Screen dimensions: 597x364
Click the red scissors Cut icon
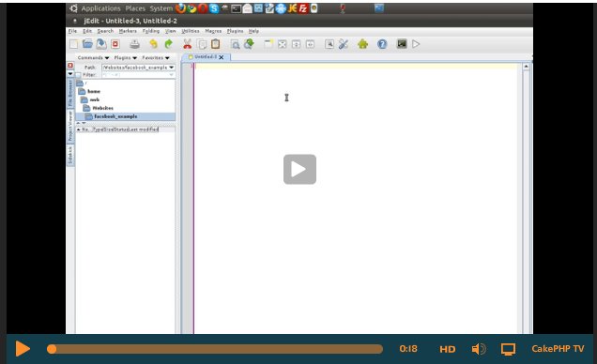point(187,44)
